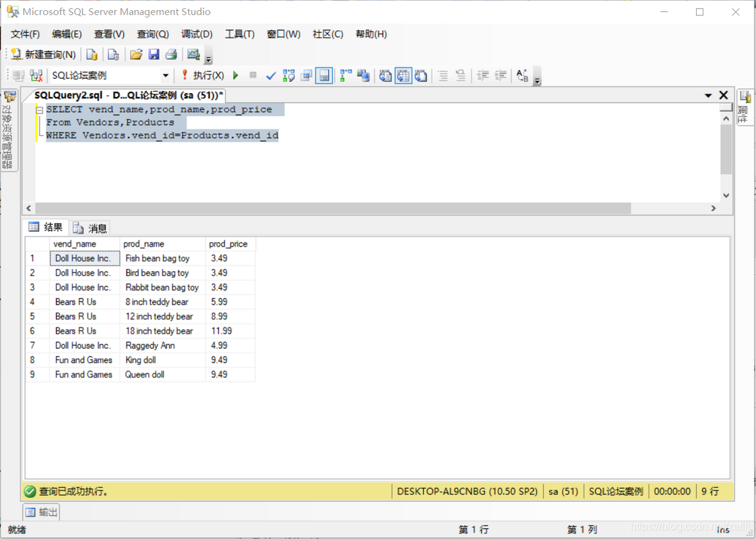Image resolution: width=756 pixels, height=539 pixels.
Task: Click the Analysis Services query icon
Action: [113, 55]
